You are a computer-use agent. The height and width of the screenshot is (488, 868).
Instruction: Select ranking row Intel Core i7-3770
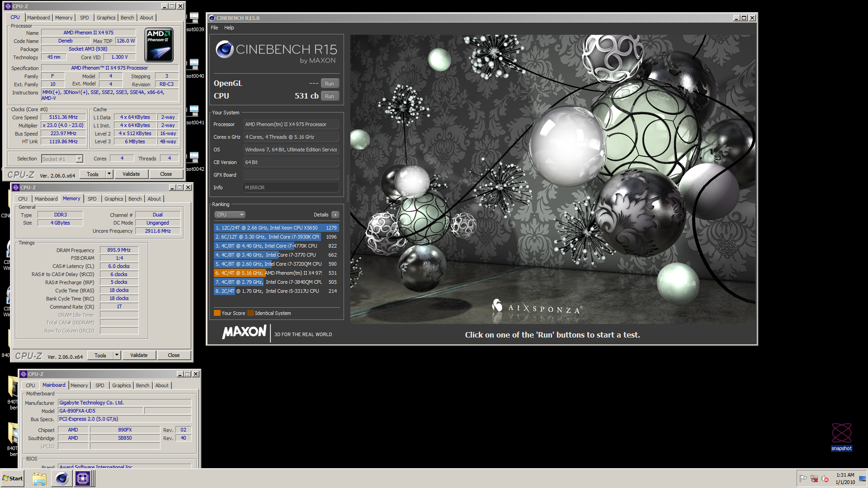[276, 255]
